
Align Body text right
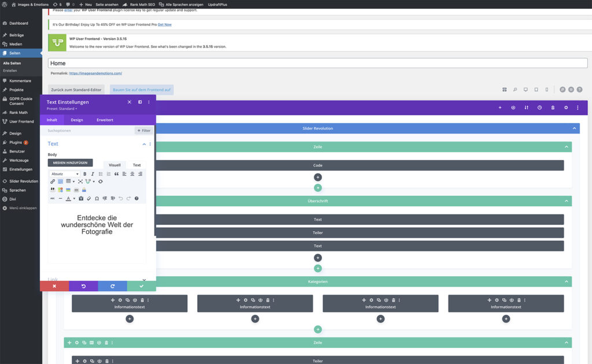tap(140, 174)
